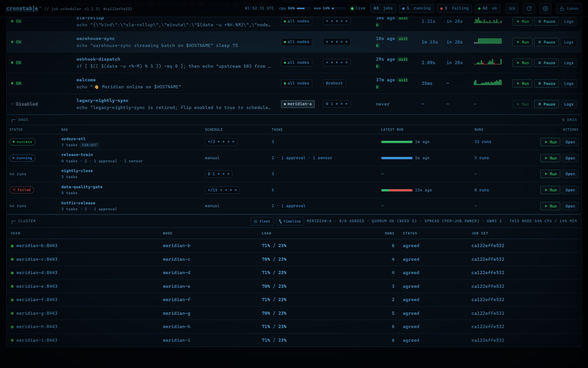Click the webhook-dispatch run history sparkline
Viewport: 588px width, 368px height.
[x=487, y=62]
